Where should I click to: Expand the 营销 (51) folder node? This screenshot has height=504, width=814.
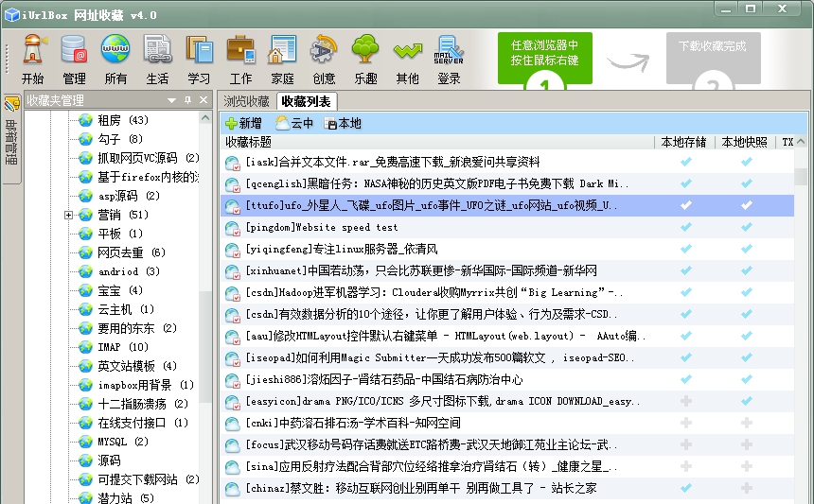point(68,215)
